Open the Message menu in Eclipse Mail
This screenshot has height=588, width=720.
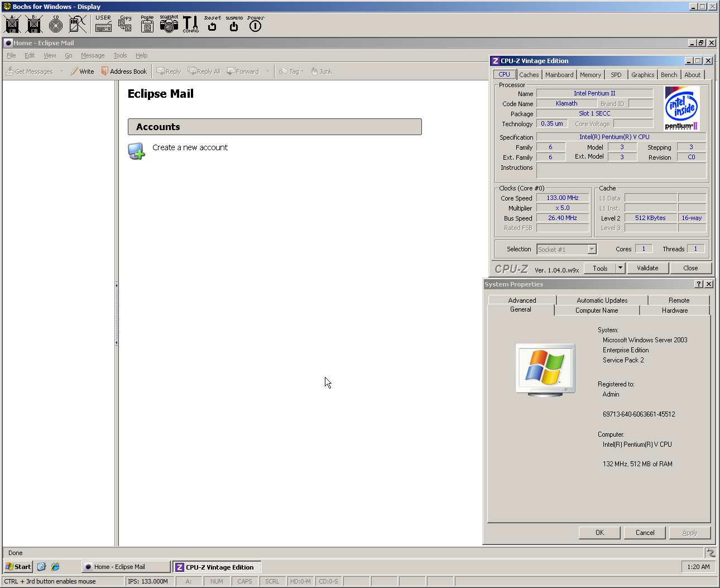[x=92, y=55]
